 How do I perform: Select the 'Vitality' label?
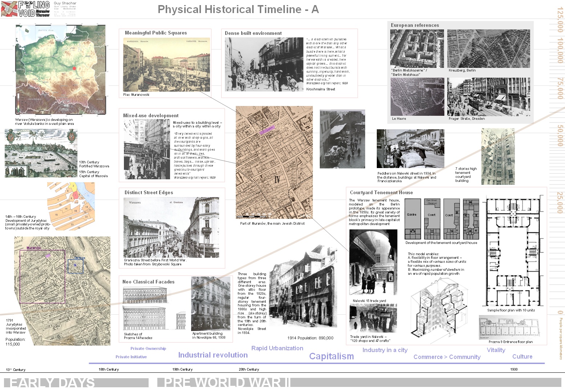496,350
